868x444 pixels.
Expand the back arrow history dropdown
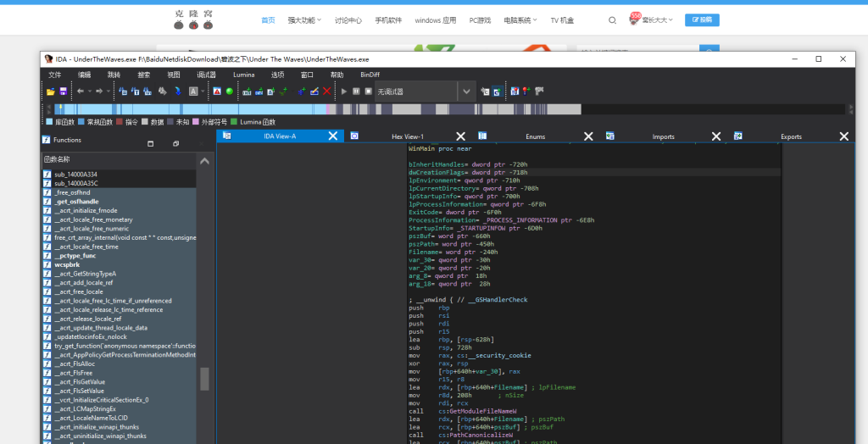(89, 92)
